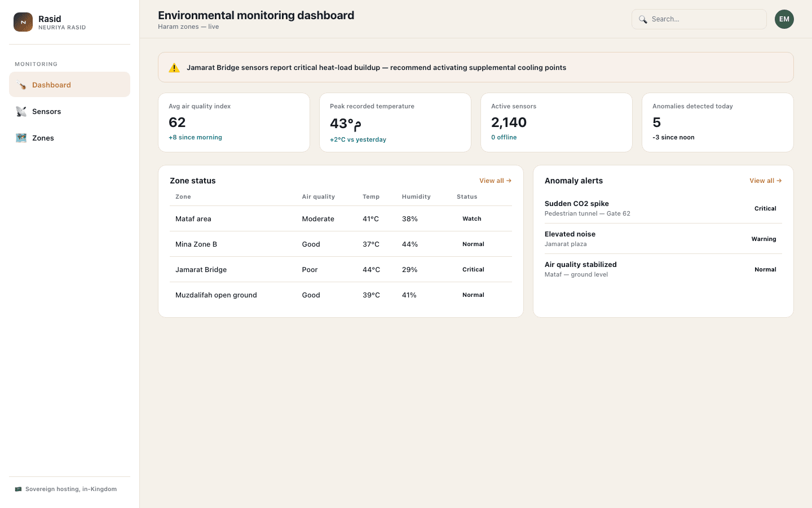Click the Critical badge on CO2 spike
Viewport: 812px width, 508px height.
765,209
